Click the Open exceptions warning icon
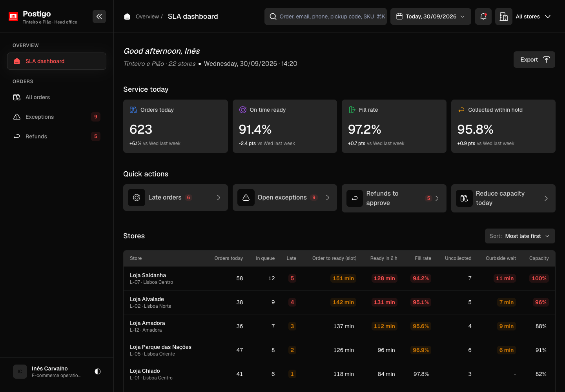 click(246, 198)
